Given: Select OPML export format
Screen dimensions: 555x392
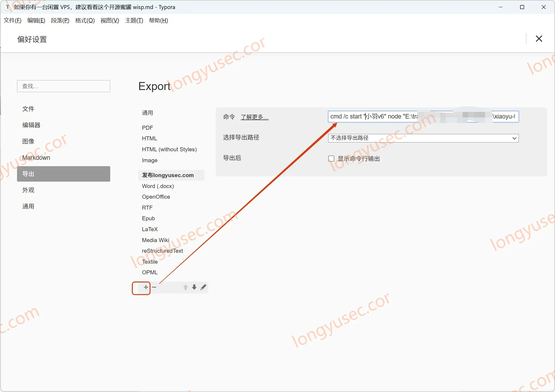Looking at the screenshot, I should (x=150, y=272).
